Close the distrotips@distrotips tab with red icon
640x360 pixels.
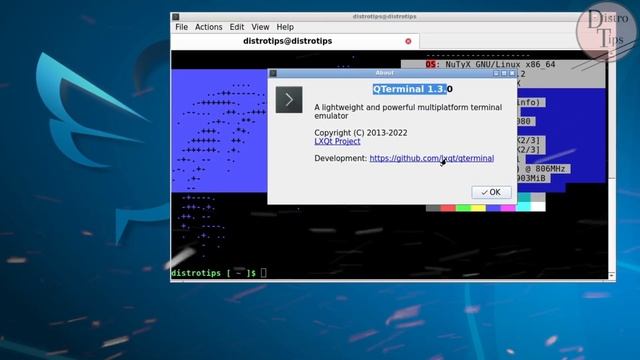(408, 41)
